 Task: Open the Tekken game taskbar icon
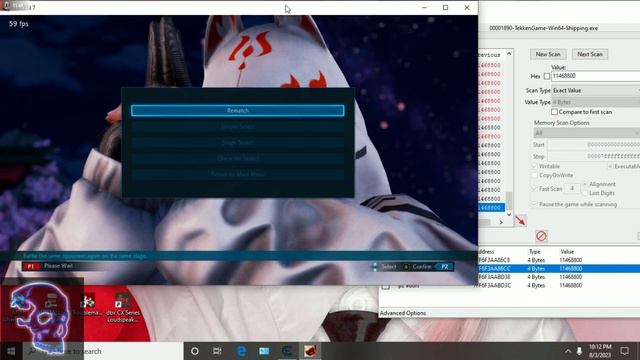(x=310, y=351)
